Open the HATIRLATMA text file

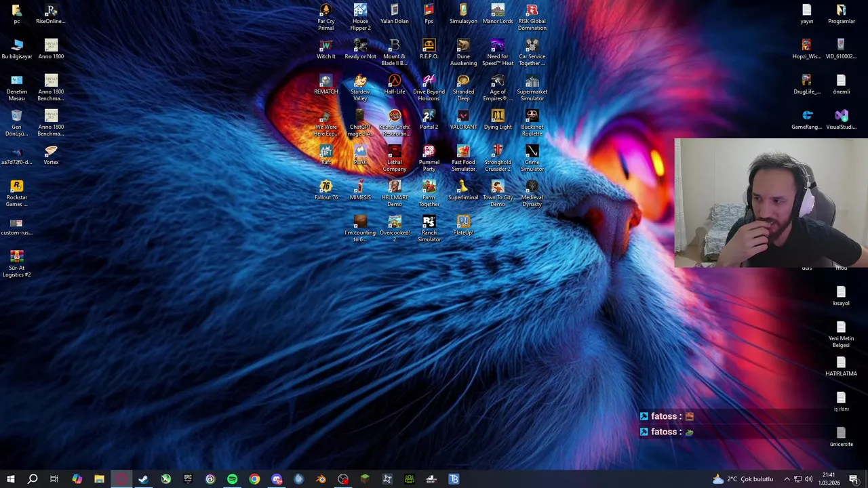[841, 366]
